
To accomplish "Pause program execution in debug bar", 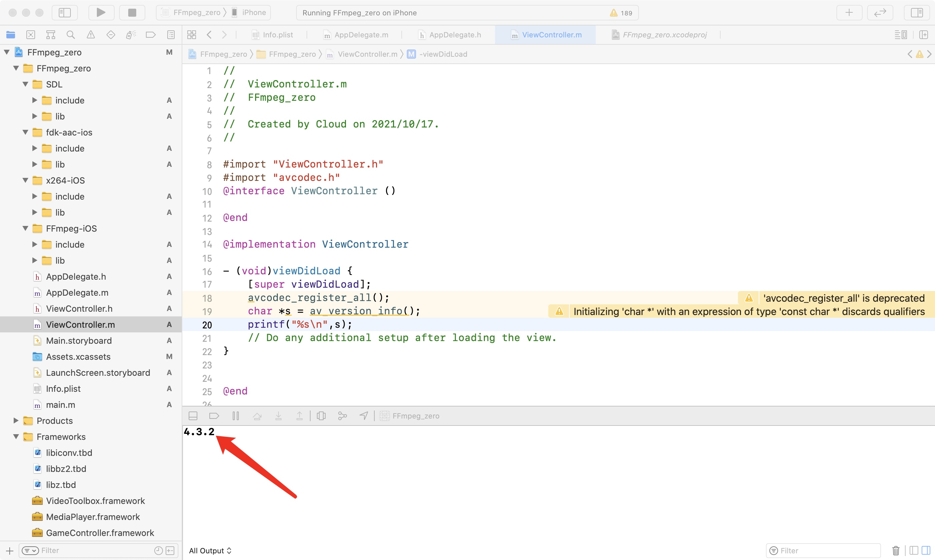I will tap(235, 416).
